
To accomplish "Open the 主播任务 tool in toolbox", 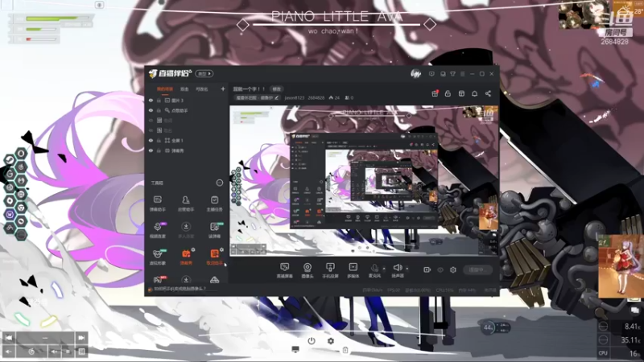I will pyautogui.click(x=214, y=204).
